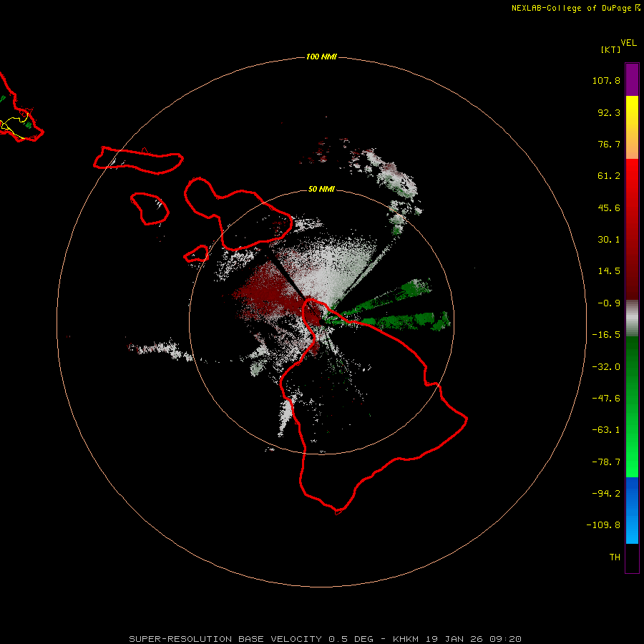
Task: Click the -0.9 velocity scale value
Action: tap(609, 303)
